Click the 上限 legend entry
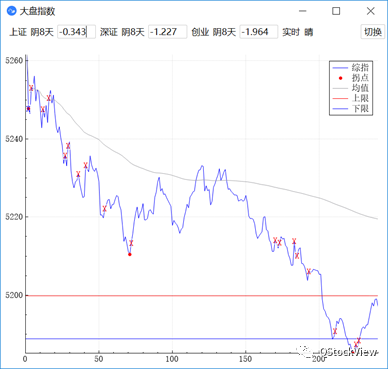The height and width of the screenshot is (369, 388). tap(351, 98)
